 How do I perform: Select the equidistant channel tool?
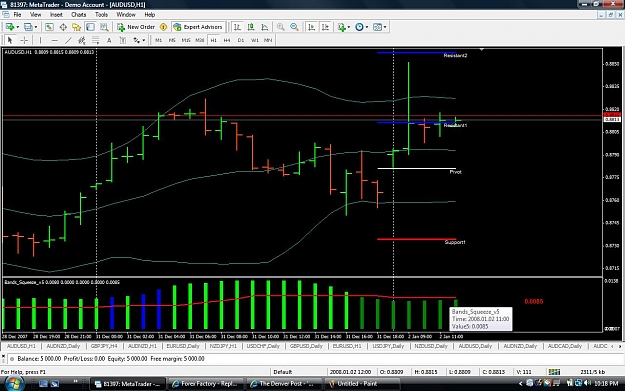pos(82,40)
